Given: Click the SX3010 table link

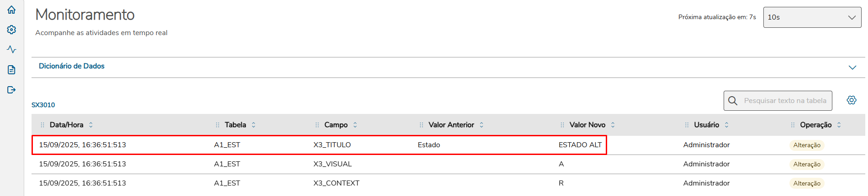Looking at the screenshot, I should point(43,105).
